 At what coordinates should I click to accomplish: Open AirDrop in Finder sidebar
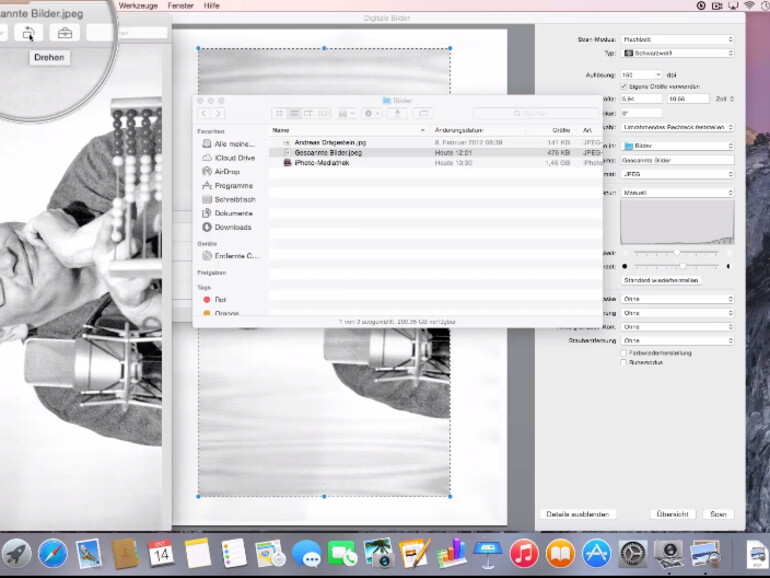coord(226,172)
